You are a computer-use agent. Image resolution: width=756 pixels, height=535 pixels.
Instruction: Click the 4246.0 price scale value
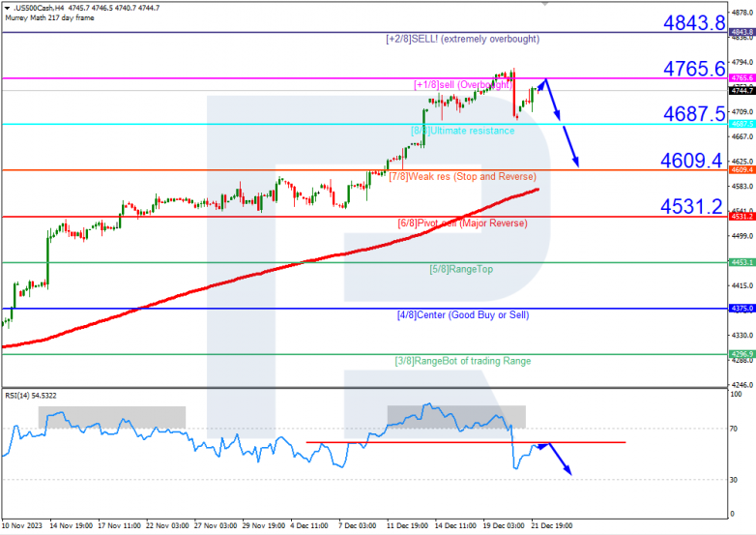click(x=742, y=385)
